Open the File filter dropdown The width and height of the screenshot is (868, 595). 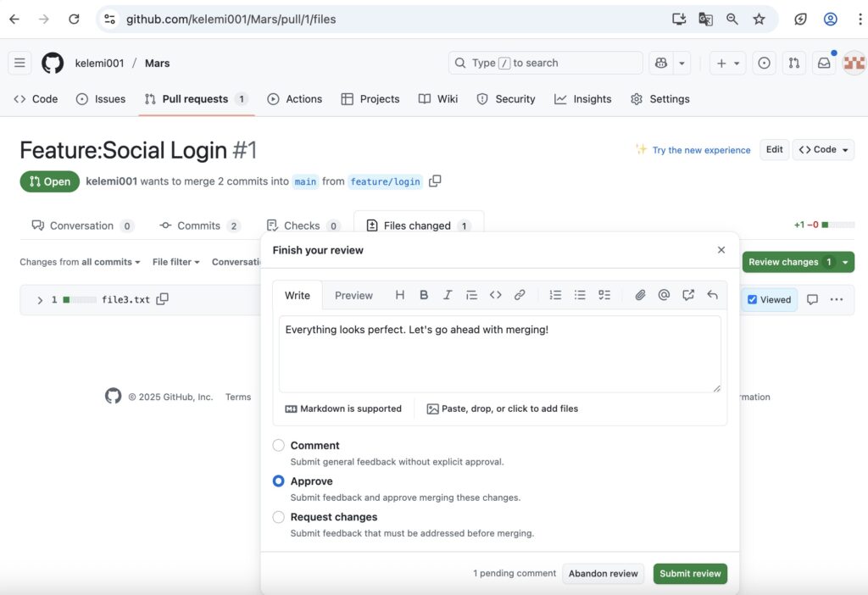coord(175,262)
